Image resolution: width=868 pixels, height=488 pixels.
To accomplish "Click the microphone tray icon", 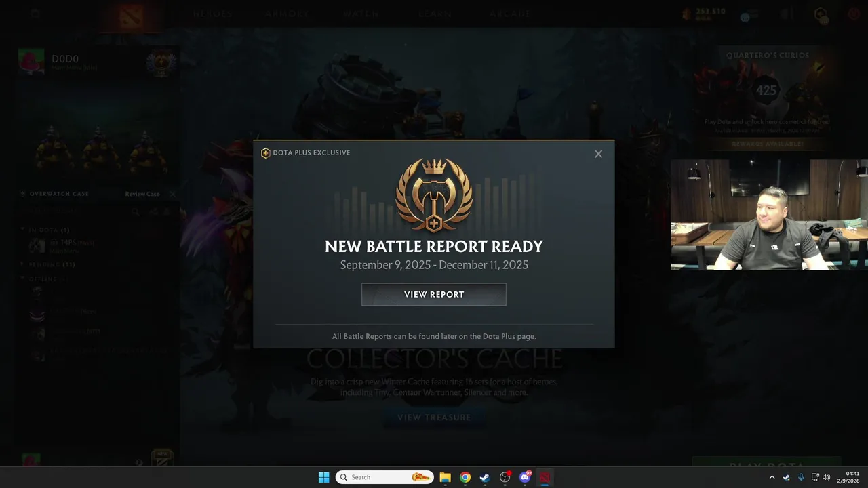I will coord(801,477).
